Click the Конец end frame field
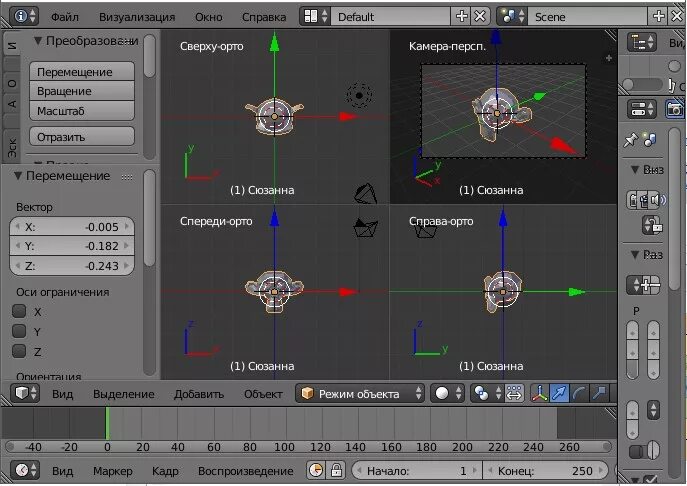The height and width of the screenshot is (486, 687). [545, 471]
